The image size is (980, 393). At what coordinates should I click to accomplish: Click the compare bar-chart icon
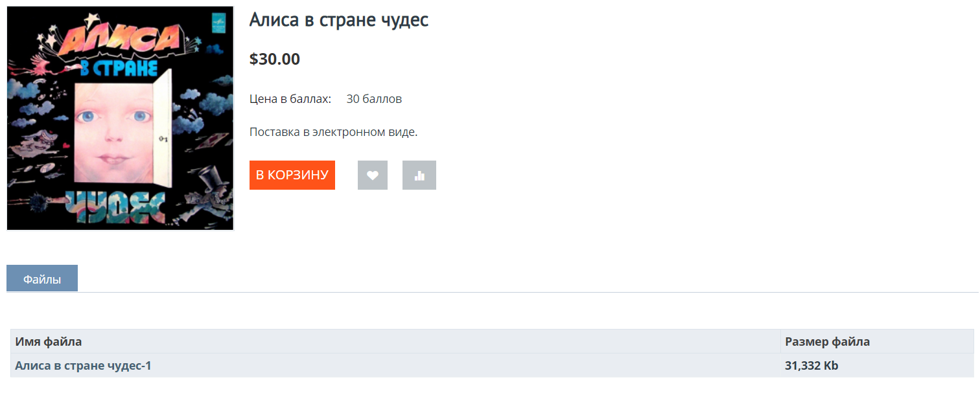pyautogui.click(x=419, y=175)
